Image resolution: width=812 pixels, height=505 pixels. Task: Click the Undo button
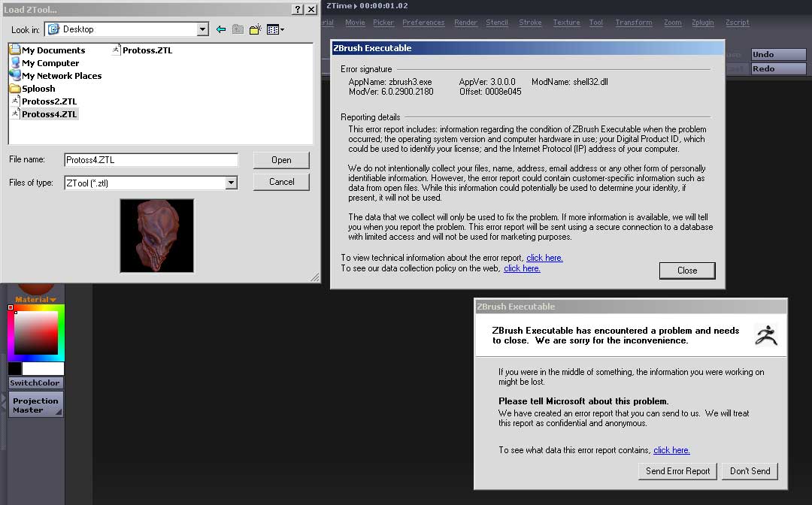tap(778, 54)
